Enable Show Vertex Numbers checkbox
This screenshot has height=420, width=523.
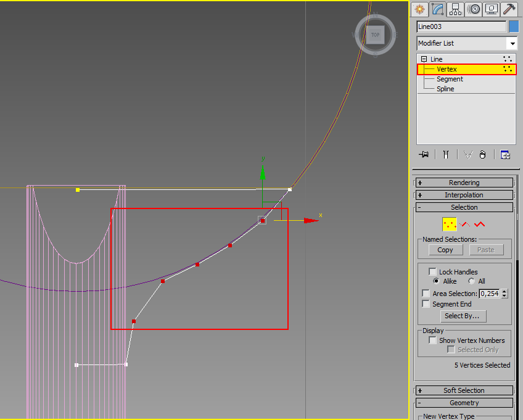432,340
